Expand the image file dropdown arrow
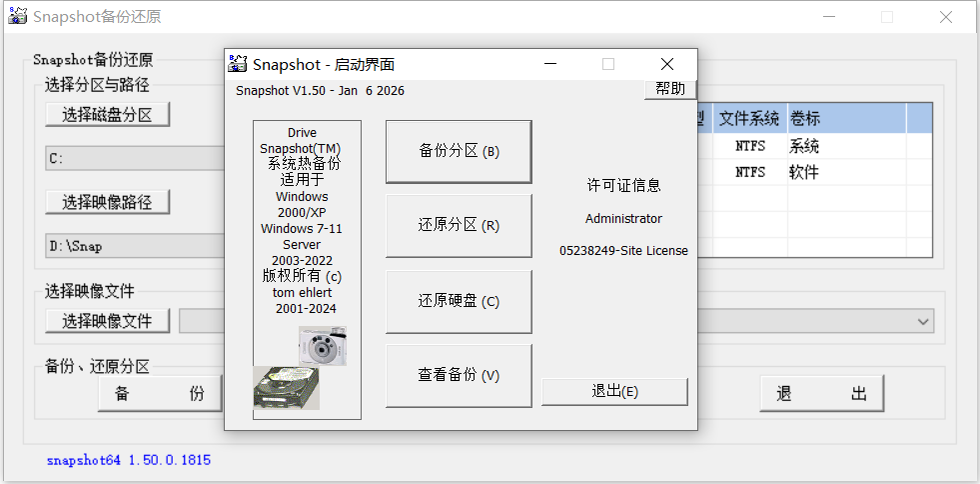This screenshot has height=484, width=980. pyautogui.click(x=924, y=321)
